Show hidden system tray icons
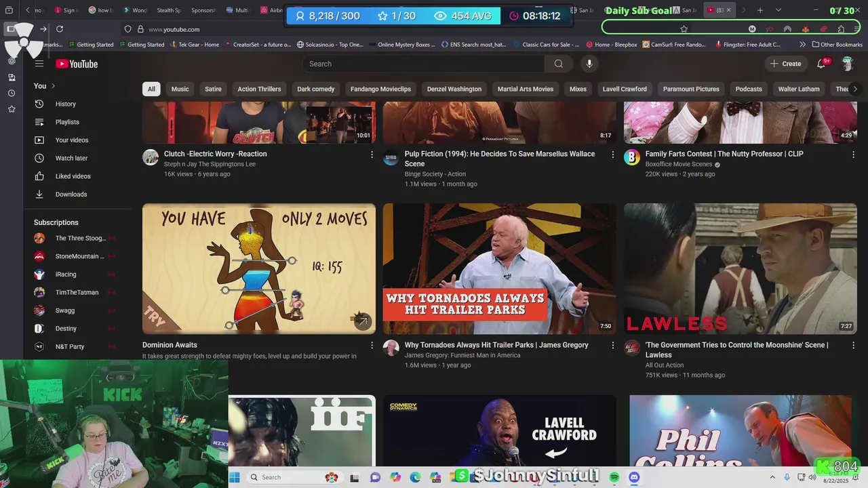Screen dimensions: 868x488 pyautogui.click(x=772, y=477)
